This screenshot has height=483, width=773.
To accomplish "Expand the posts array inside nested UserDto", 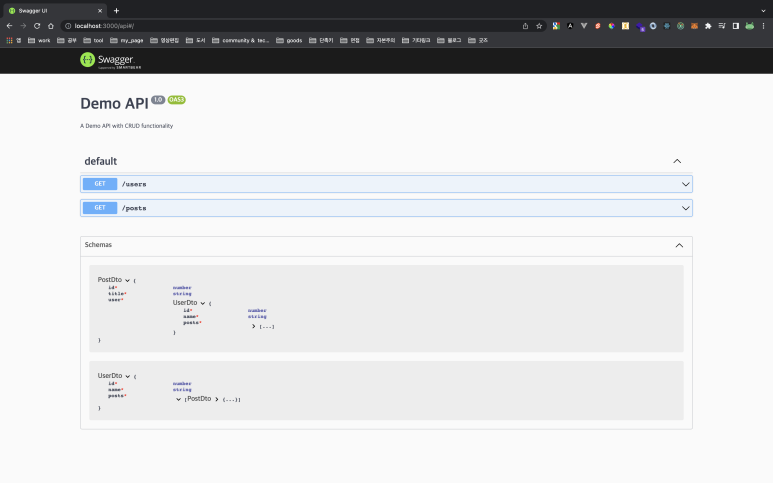I will (253, 326).
